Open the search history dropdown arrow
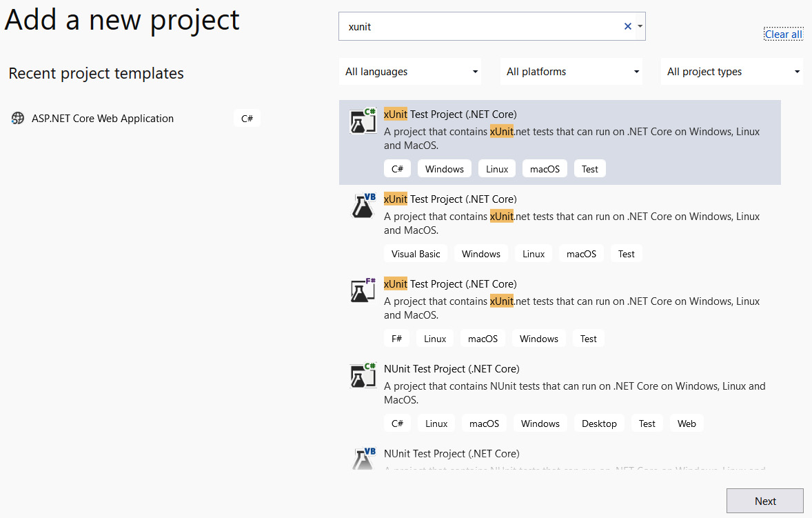This screenshot has height=518, width=812. 640,26
